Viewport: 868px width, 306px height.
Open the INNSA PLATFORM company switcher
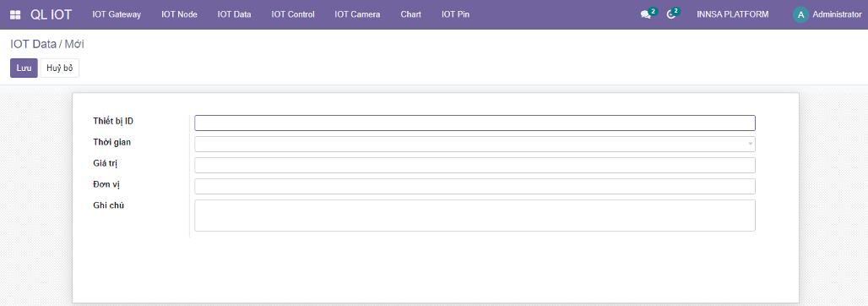click(732, 15)
